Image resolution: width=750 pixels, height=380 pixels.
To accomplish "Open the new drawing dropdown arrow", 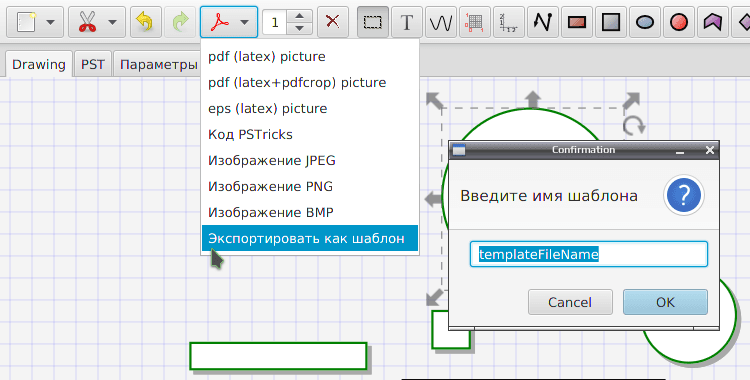I will click(51, 22).
